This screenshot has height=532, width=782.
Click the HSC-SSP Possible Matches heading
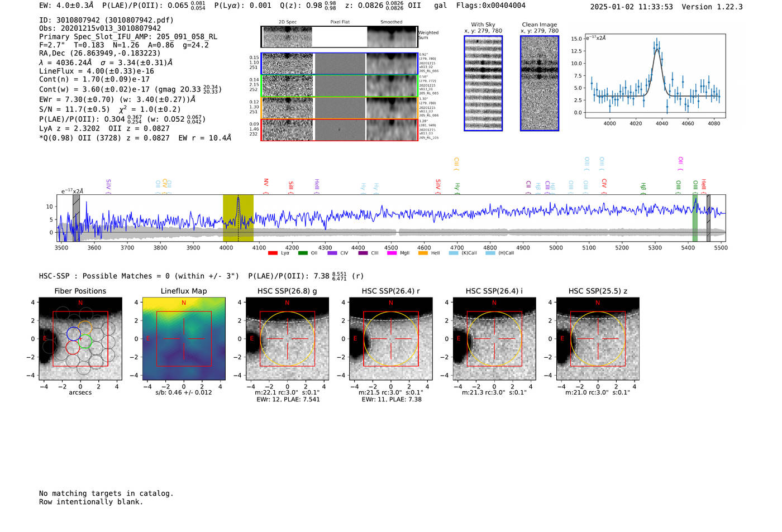[x=139, y=276]
